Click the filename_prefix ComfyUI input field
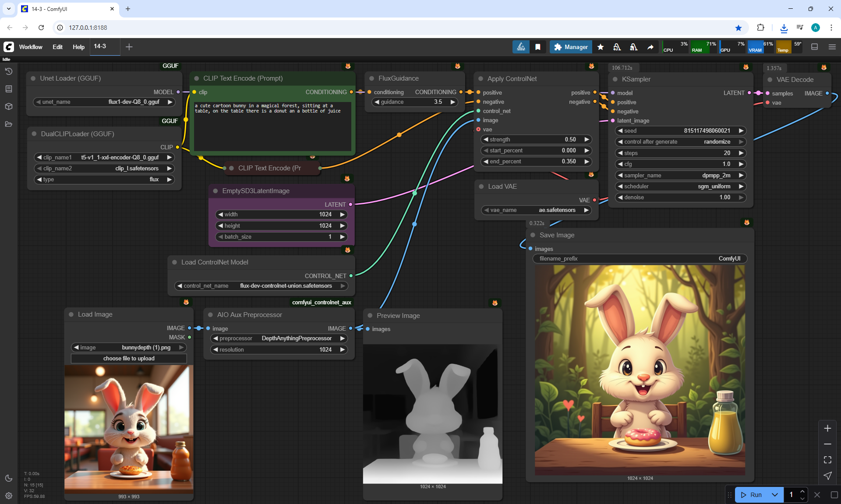 [x=640, y=259]
